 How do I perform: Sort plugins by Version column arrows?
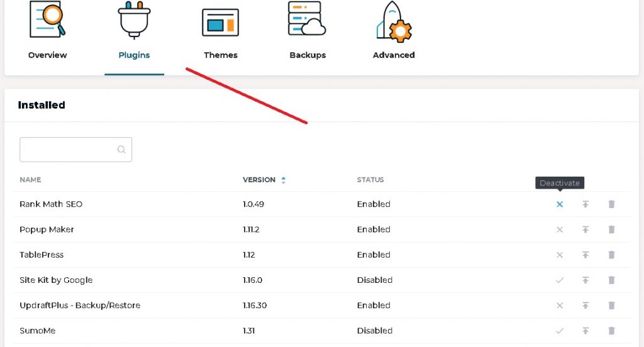[284, 180]
